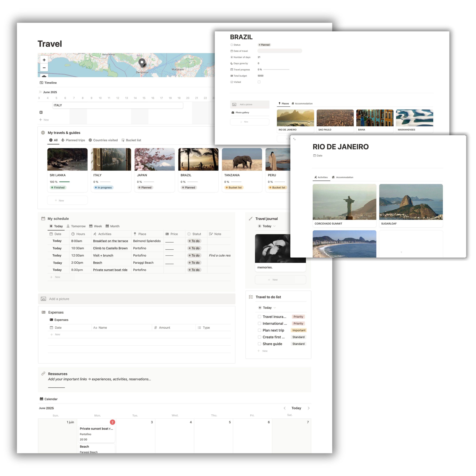Click the globe icon beside My travels & guides
Image resolution: width=476 pixels, height=476 pixels.
tap(43, 133)
